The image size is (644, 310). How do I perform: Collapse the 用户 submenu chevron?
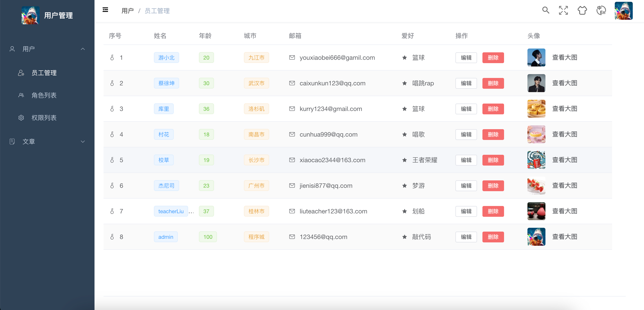tap(83, 49)
